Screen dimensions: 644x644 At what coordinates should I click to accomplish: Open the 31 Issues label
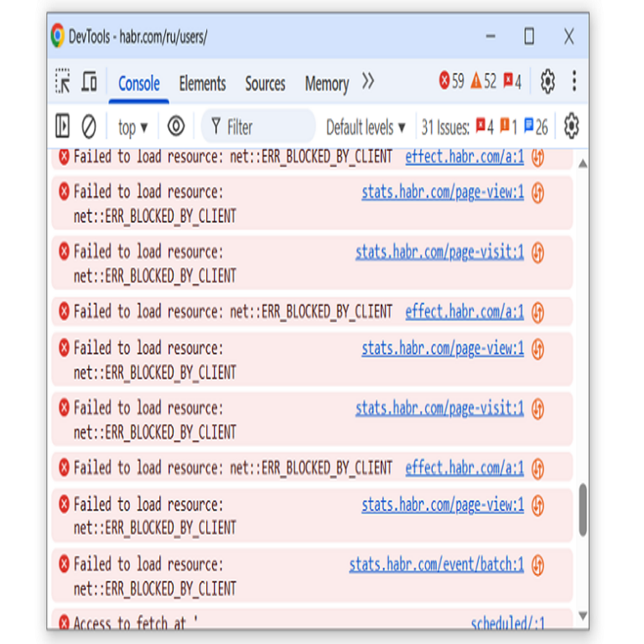pos(445,127)
